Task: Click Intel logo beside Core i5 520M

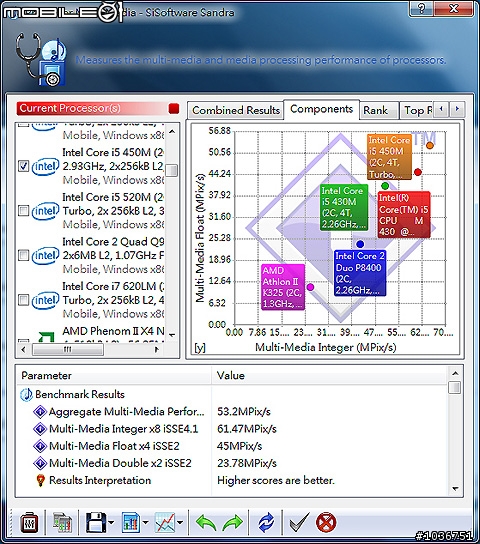Action: pyautogui.click(x=45, y=211)
